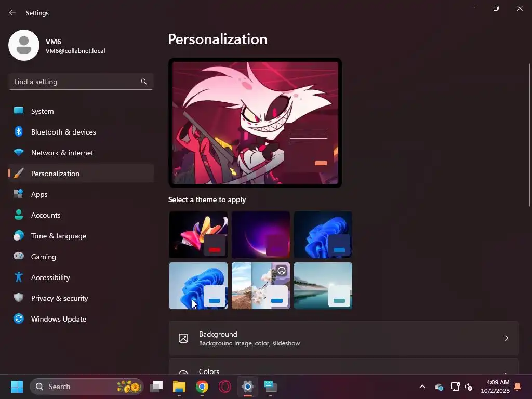This screenshot has height=399, width=532.
Task: Open Accessibility settings
Action: pos(81,277)
